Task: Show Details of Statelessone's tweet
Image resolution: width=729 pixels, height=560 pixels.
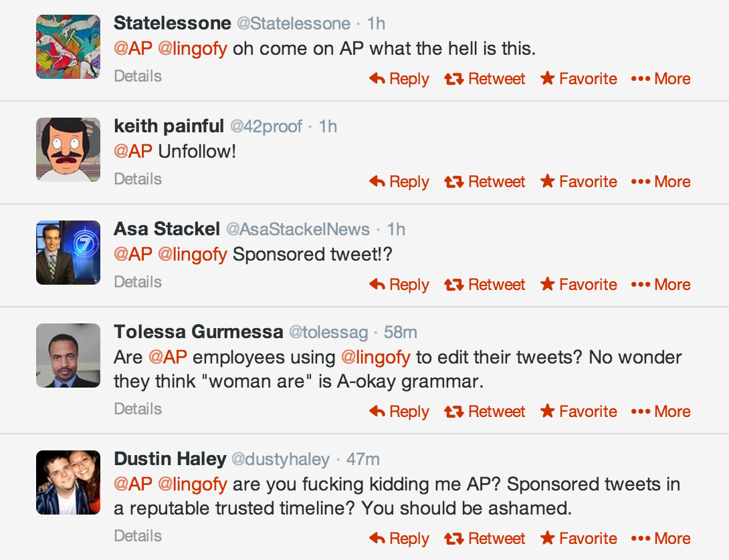Action: [138, 76]
